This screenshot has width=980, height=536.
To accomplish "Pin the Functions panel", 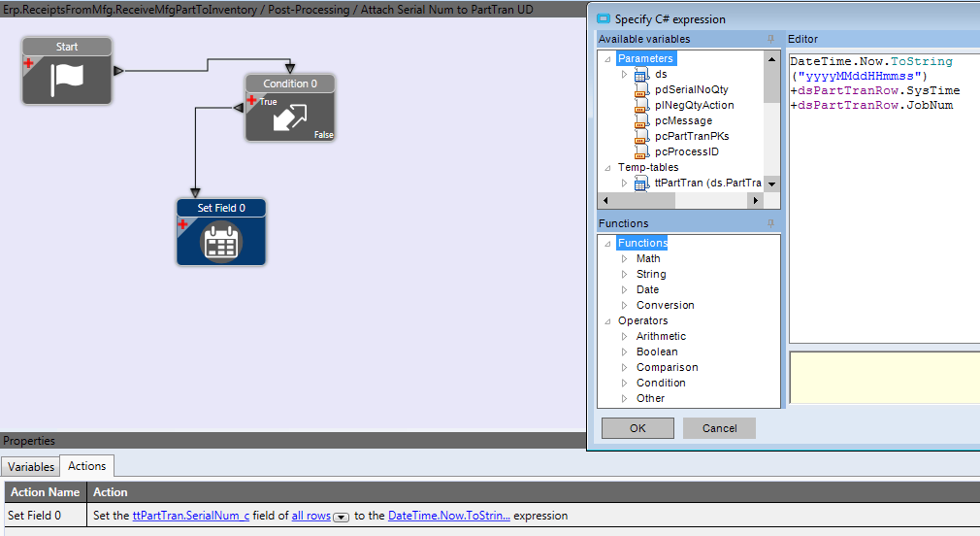I will click(770, 223).
